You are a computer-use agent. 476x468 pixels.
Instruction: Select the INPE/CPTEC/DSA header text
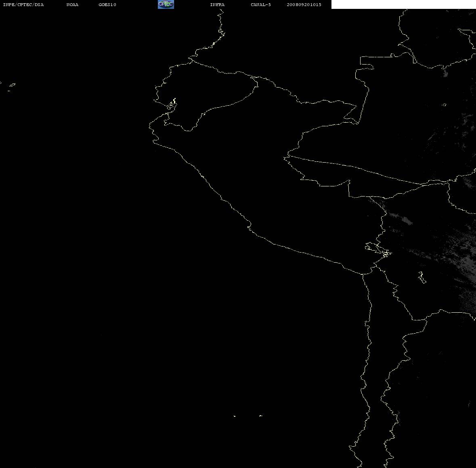[23, 4]
